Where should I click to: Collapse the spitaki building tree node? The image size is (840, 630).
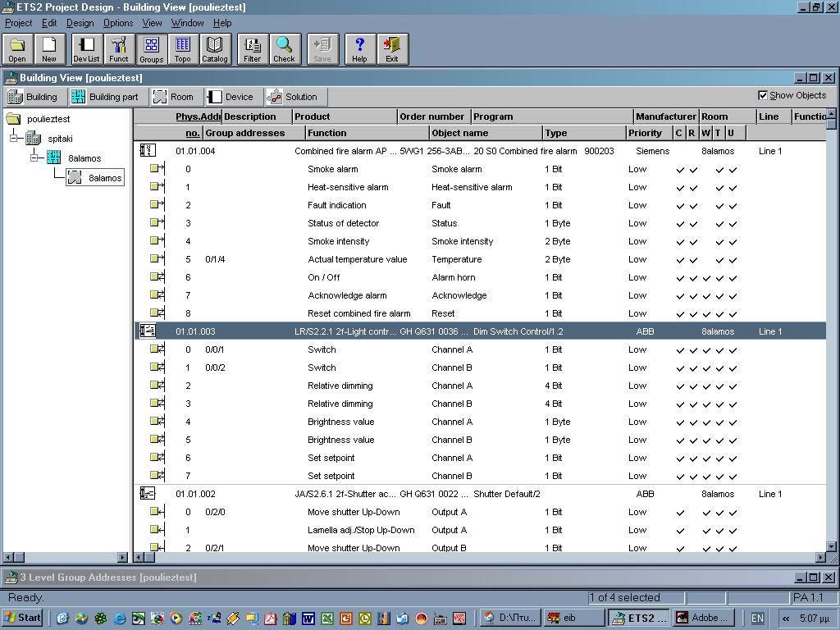[x=15, y=138]
